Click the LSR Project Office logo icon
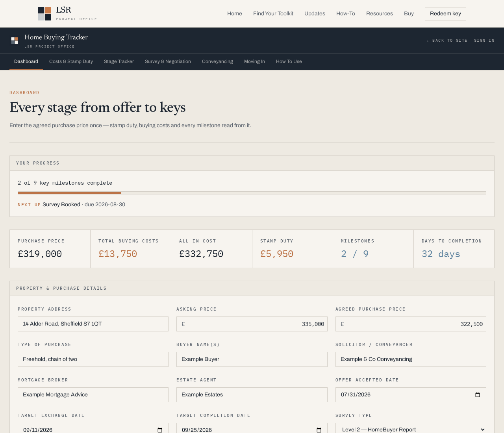The width and height of the screenshot is (504, 433). tap(44, 14)
